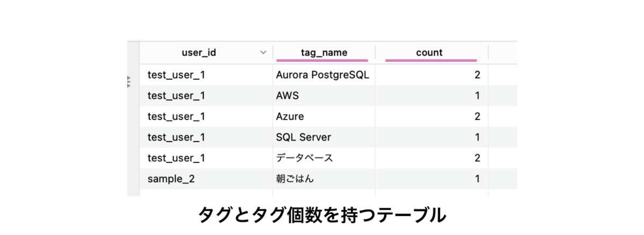Click the count value in 朝ごはん row
Viewport: 644px width, 235px height.
tap(431, 179)
